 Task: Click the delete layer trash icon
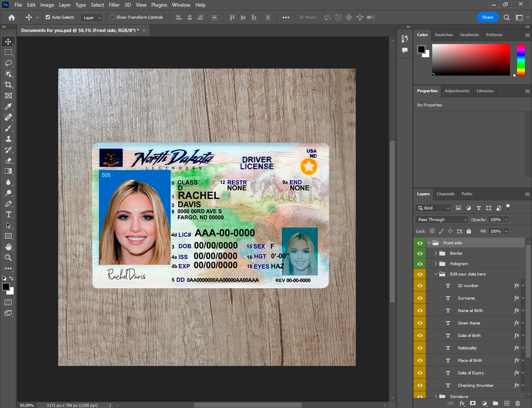517,403
